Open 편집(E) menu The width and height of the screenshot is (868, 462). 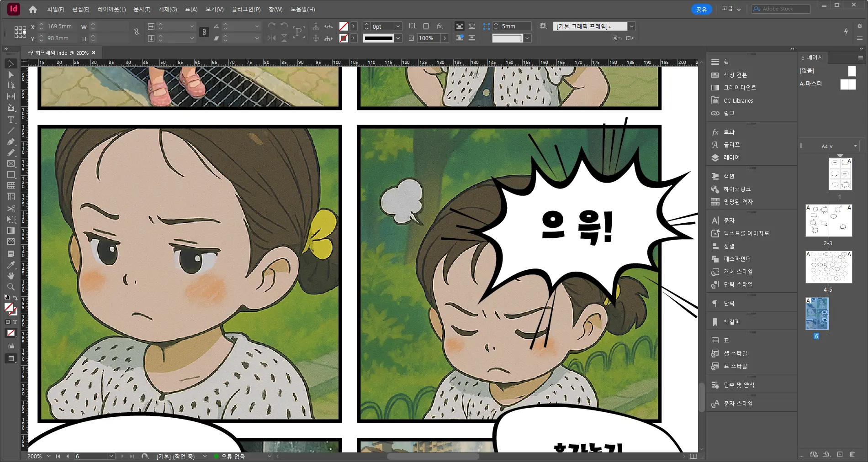[81, 9]
